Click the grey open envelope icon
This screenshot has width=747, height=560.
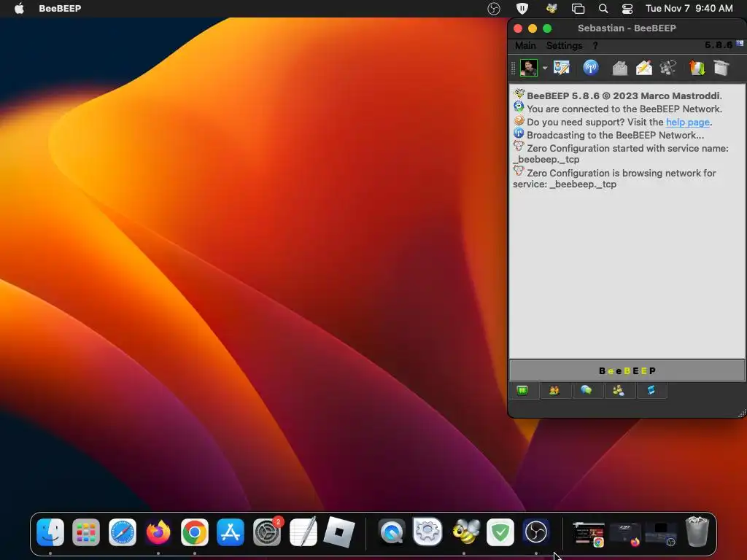(619, 68)
